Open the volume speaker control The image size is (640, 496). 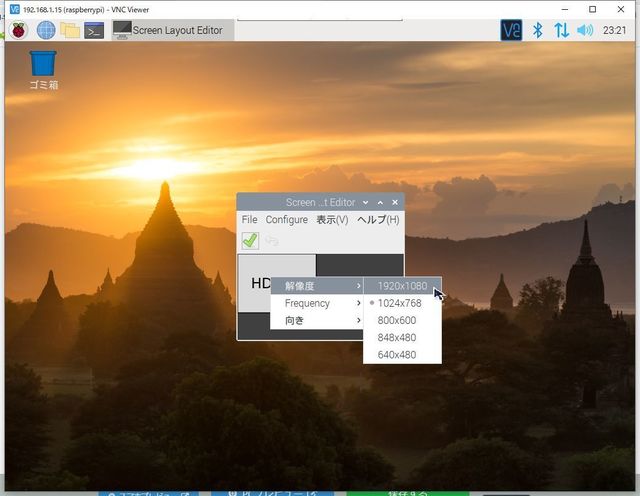(x=585, y=30)
